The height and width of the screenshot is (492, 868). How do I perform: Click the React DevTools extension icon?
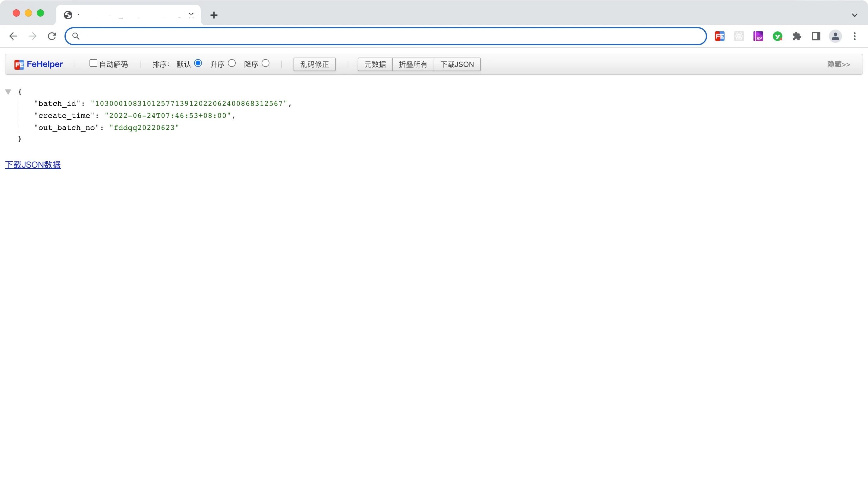739,36
